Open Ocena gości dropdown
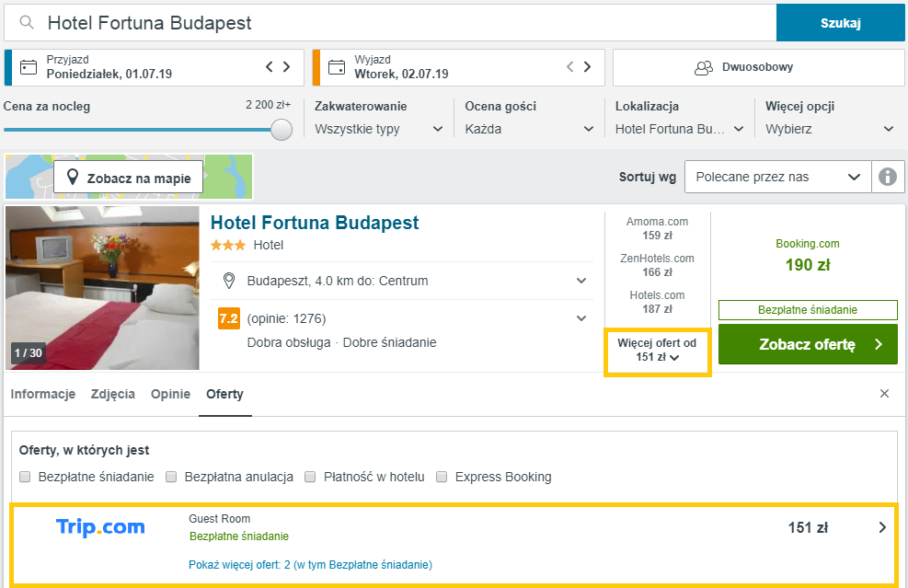Viewport: 908px width, 588px height. click(x=529, y=129)
